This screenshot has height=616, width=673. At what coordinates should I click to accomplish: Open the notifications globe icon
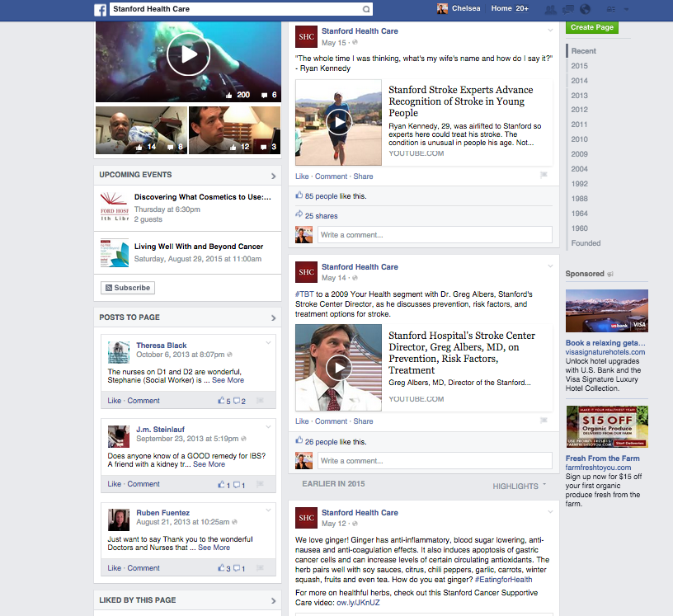click(x=585, y=9)
